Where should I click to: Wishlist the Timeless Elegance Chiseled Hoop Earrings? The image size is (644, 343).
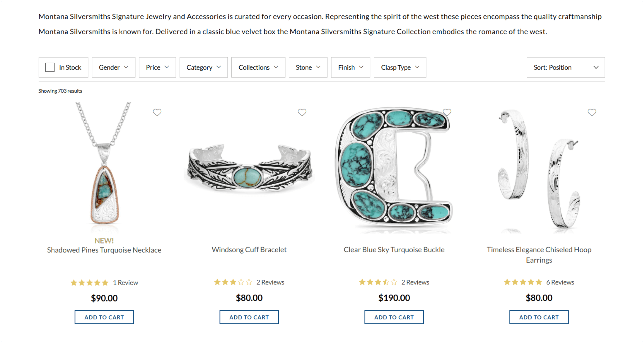(592, 112)
